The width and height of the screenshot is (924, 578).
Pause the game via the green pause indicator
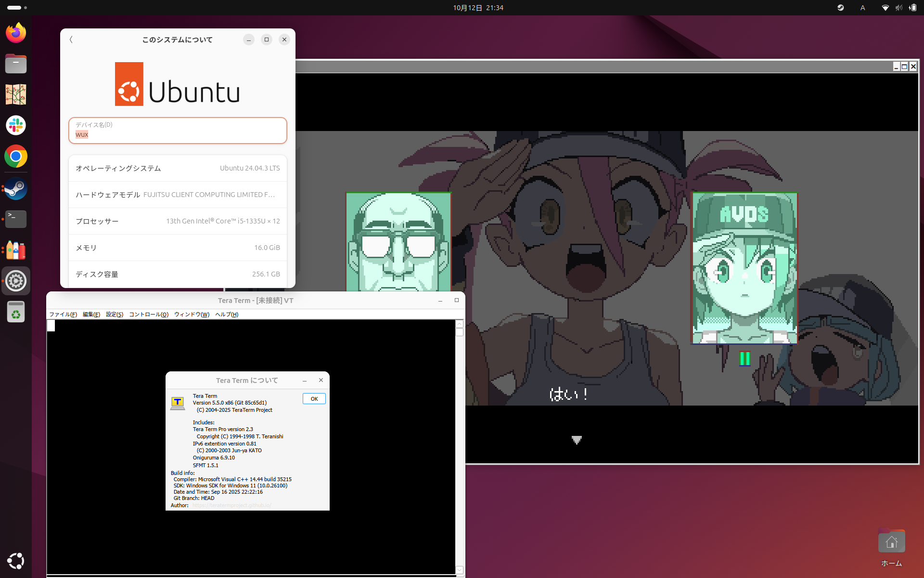point(744,358)
